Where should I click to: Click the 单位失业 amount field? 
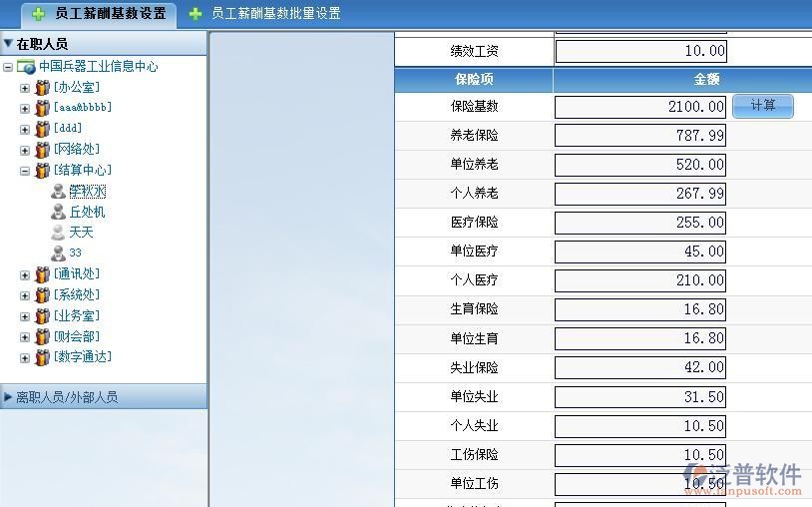640,397
